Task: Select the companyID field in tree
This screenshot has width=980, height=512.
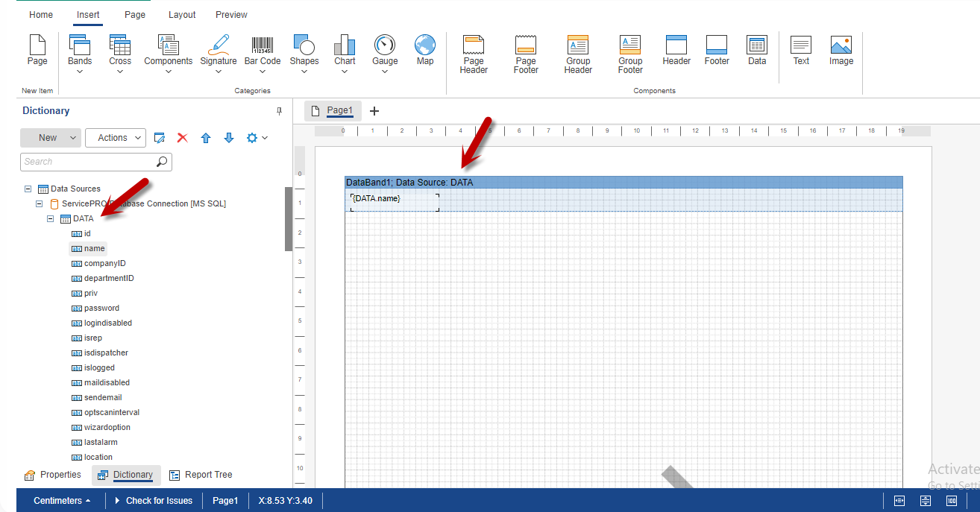Action: pyautogui.click(x=104, y=264)
